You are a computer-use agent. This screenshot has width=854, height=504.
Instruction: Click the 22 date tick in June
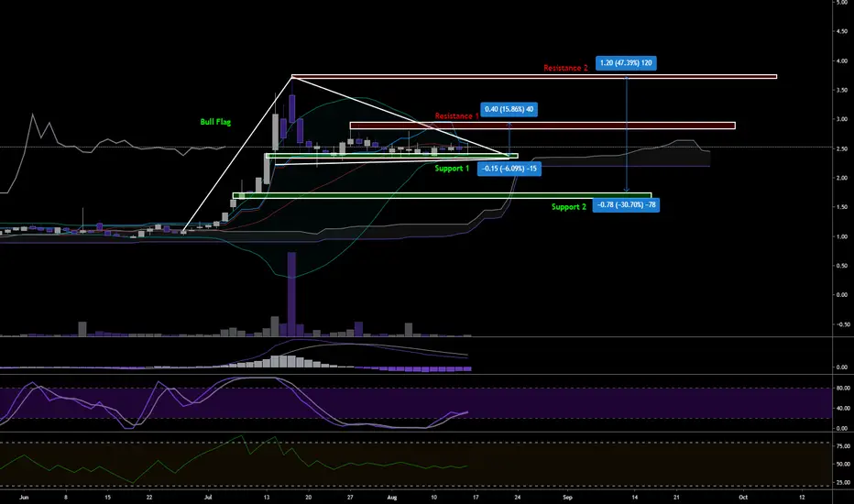[149, 497]
